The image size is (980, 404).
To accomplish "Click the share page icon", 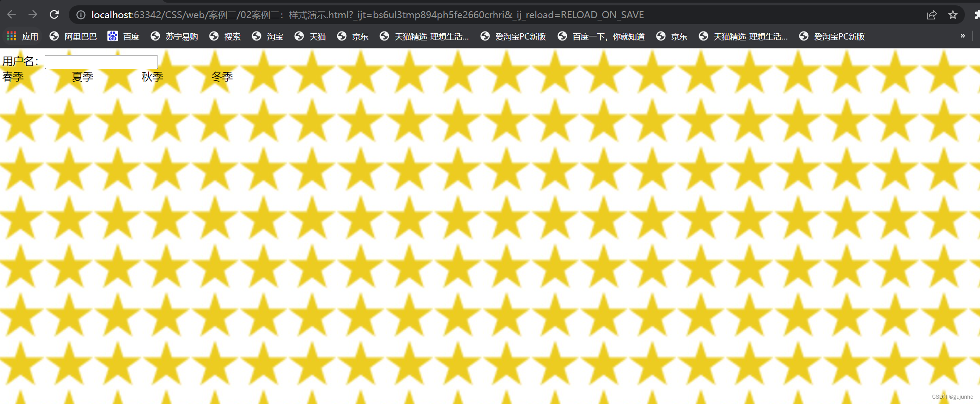I will coord(932,15).
